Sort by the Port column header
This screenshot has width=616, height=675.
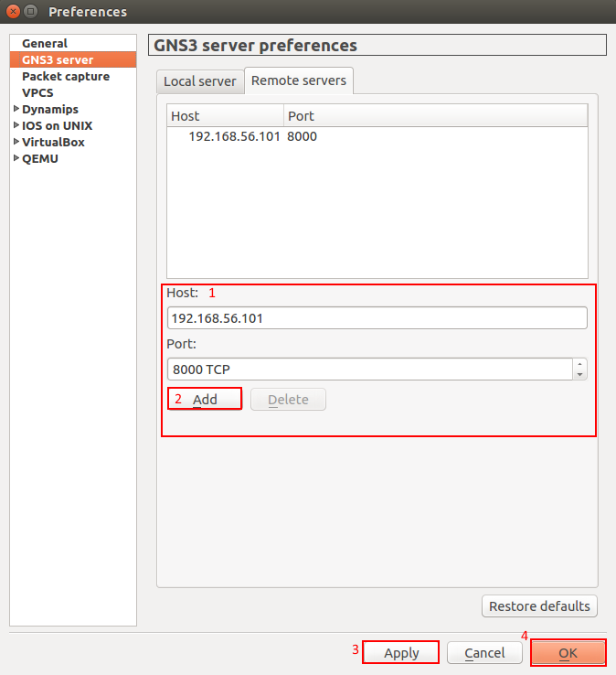tap(435, 116)
